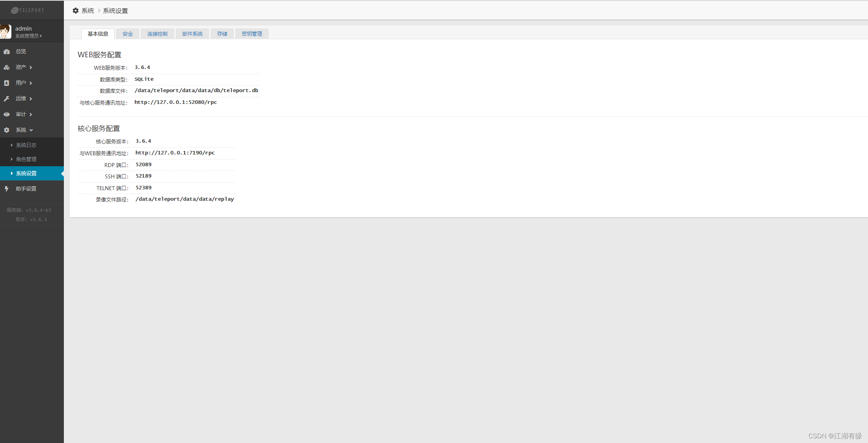Click the dashboard icon beside 总览
Viewport: 868px width, 443px height.
pos(7,51)
